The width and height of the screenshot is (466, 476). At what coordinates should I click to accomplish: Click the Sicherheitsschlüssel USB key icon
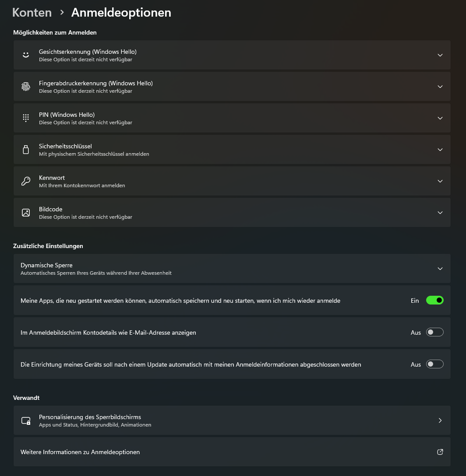[26, 150]
